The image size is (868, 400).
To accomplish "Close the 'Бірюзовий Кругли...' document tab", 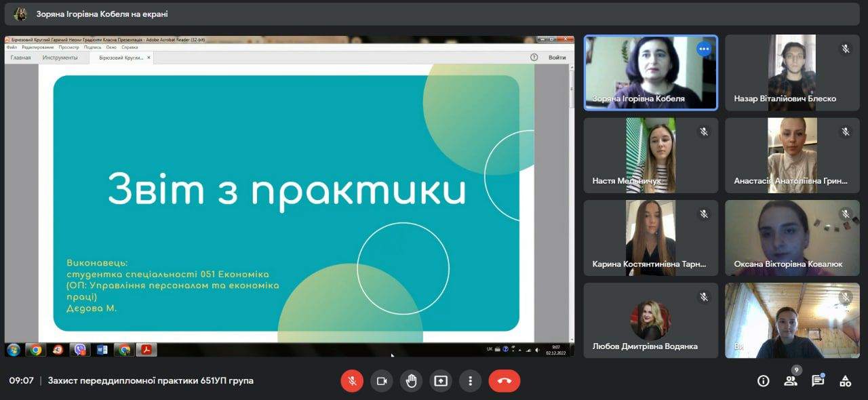I will (x=149, y=58).
